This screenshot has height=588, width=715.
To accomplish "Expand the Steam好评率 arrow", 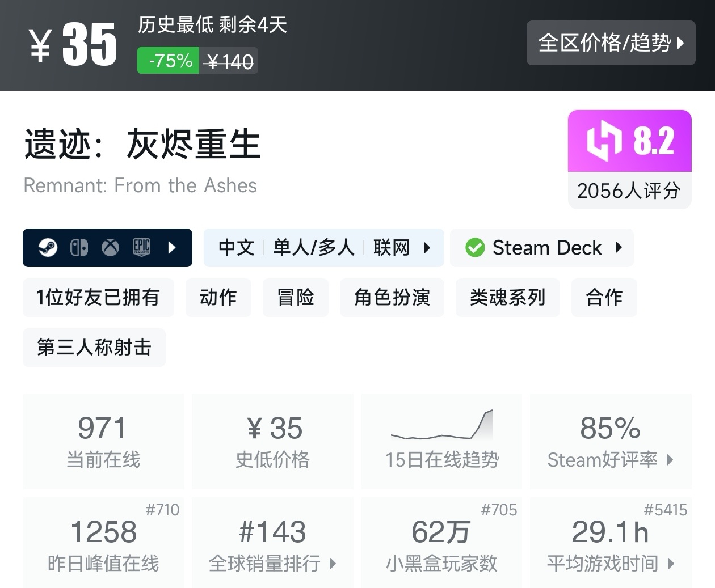I will 670,460.
